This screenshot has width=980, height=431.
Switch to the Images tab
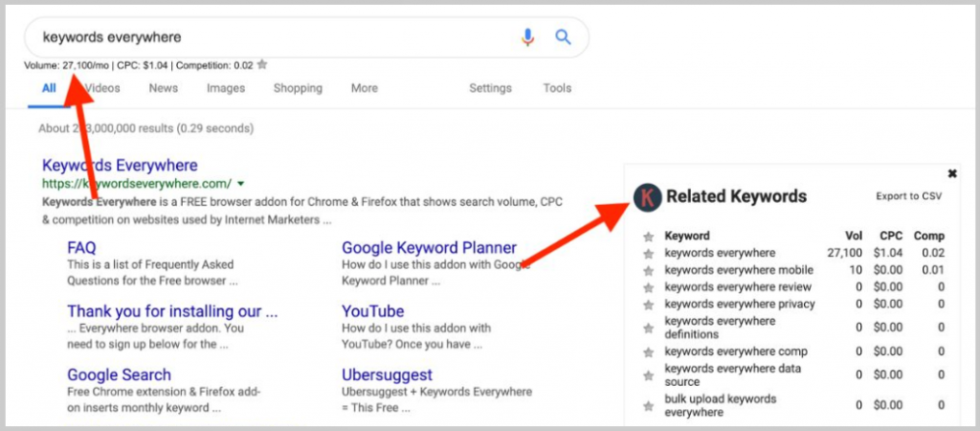[x=226, y=88]
